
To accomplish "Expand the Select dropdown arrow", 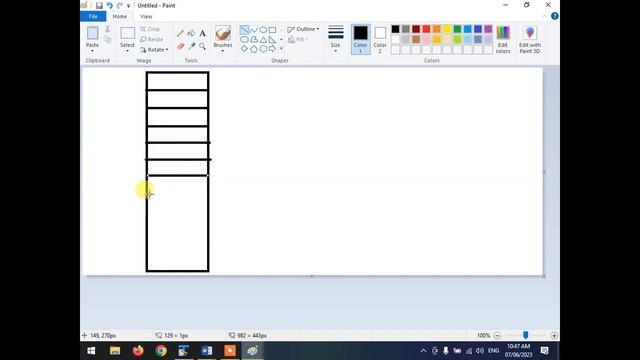I will click(127, 51).
